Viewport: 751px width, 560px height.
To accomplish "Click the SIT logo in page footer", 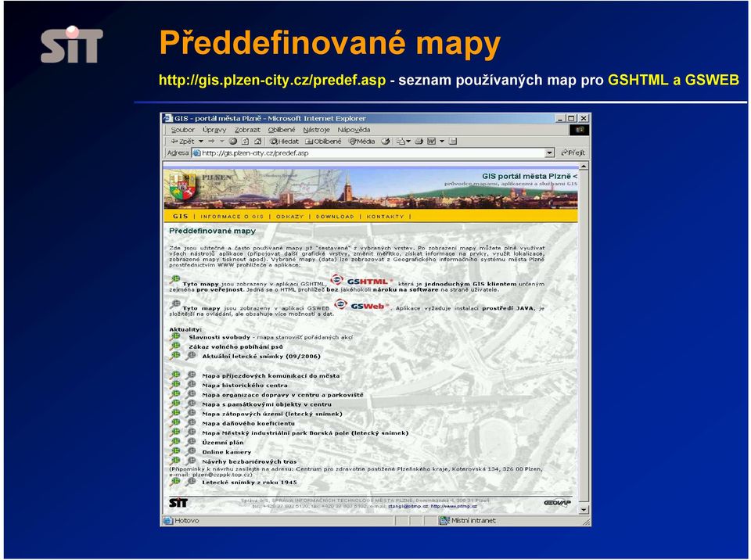I will pyautogui.click(x=178, y=503).
